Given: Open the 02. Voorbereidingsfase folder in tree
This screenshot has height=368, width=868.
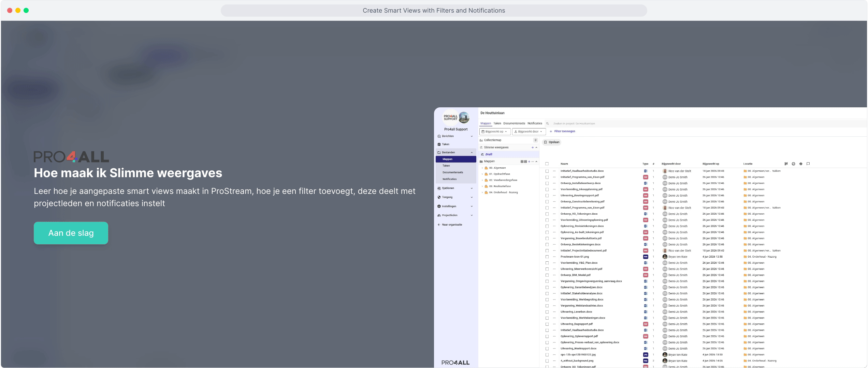Looking at the screenshot, I should pos(503,180).
